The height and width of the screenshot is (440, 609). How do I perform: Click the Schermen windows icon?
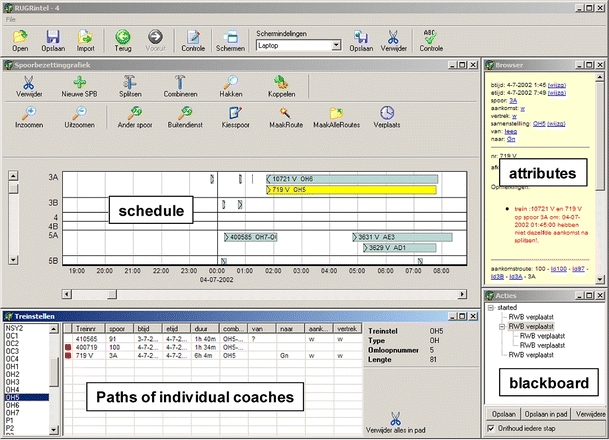point(230,37)
